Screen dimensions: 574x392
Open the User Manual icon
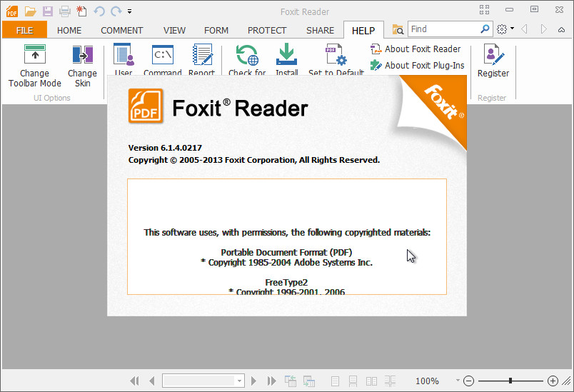[x=124, y=54]
